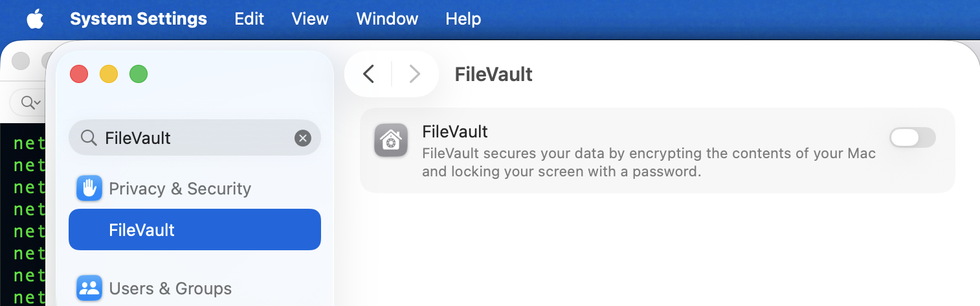Click the Privacy & Security hand icon
Screen dimensions: 980x306
tap(89, 189)
